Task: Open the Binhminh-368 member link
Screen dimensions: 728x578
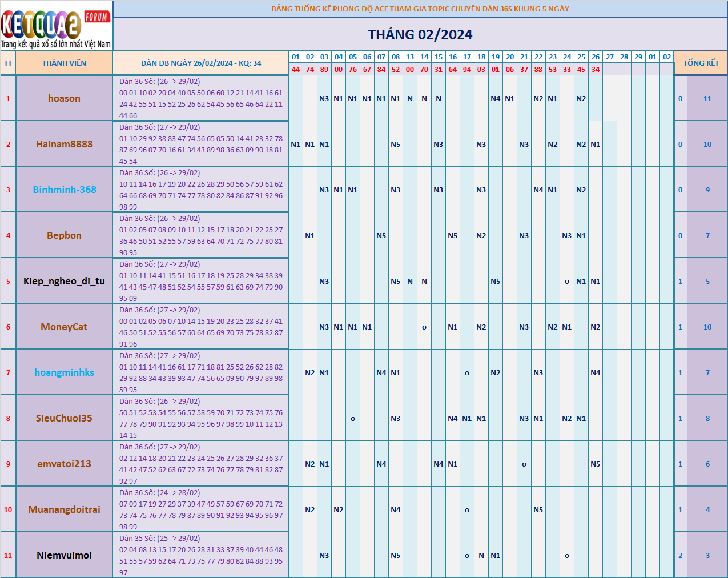Action: pyautogui.click(x=64, y=190)
